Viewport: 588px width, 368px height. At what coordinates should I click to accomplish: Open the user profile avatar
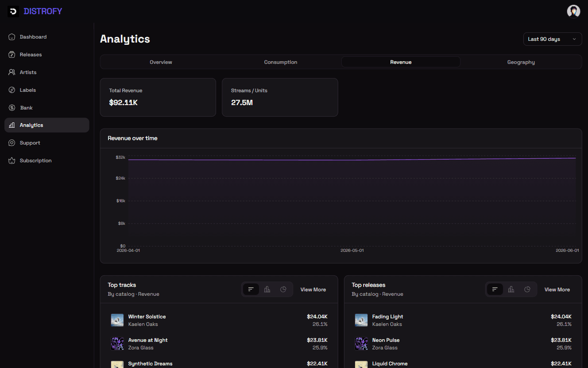tap(573, 11)
